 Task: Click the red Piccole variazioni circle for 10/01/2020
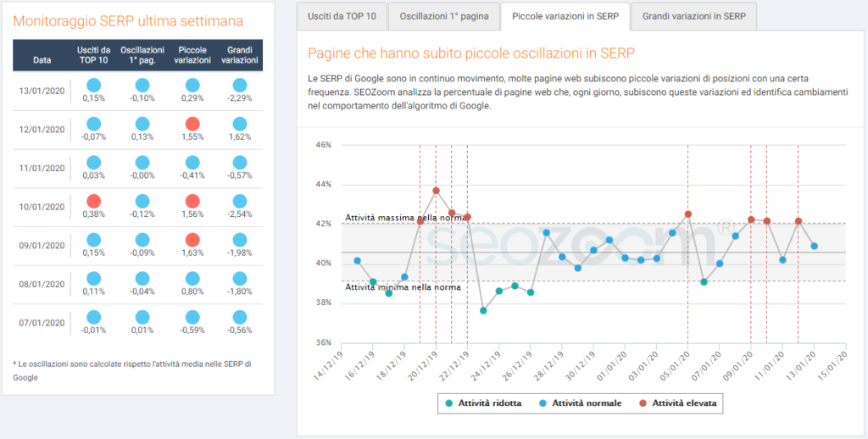click(192, 202)
